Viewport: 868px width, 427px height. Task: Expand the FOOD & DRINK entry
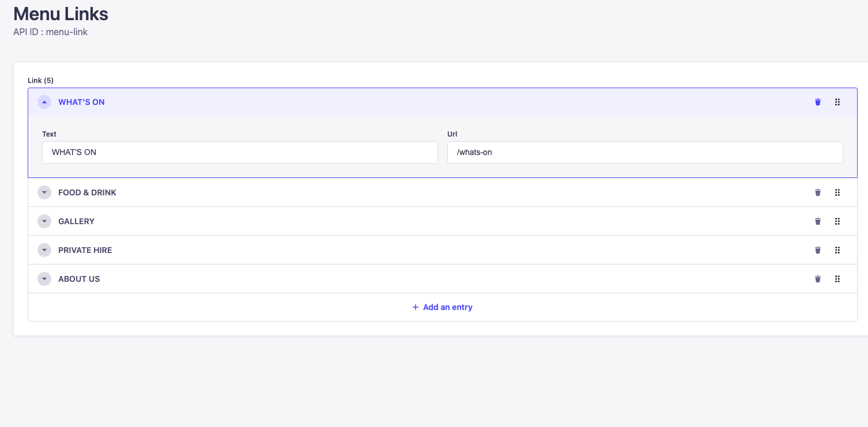pos(44,192)
